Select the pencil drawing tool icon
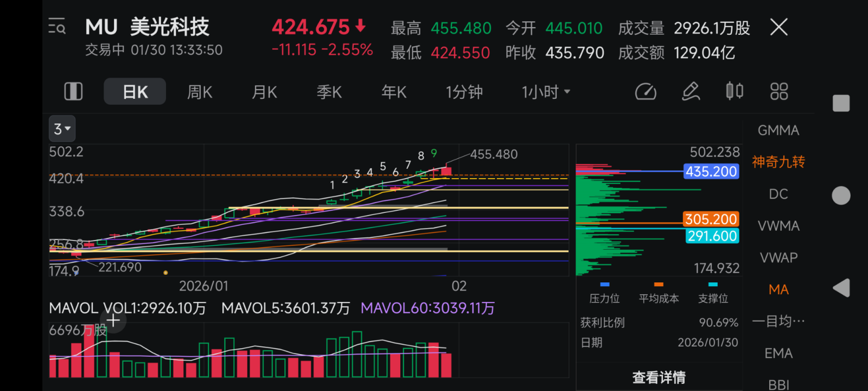Image resolution: width=868 pixels, height=391 pixels. [x=691, y=91]
